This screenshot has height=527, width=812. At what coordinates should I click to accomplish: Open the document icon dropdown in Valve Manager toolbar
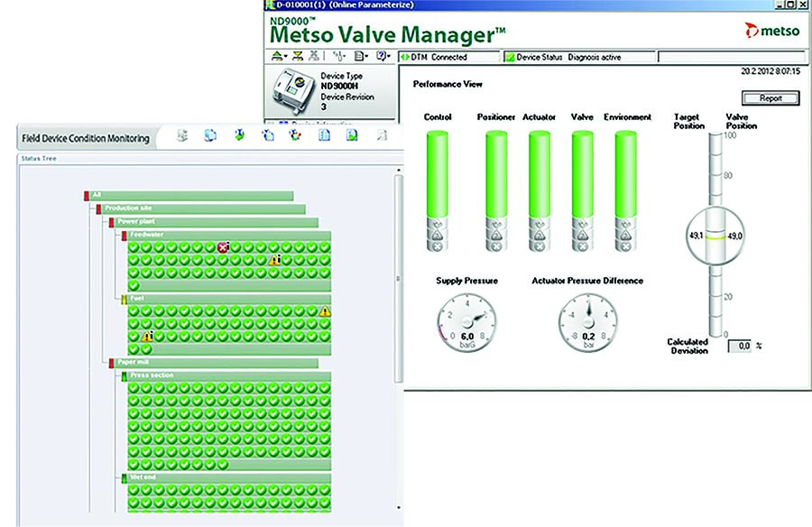[361, 57]
